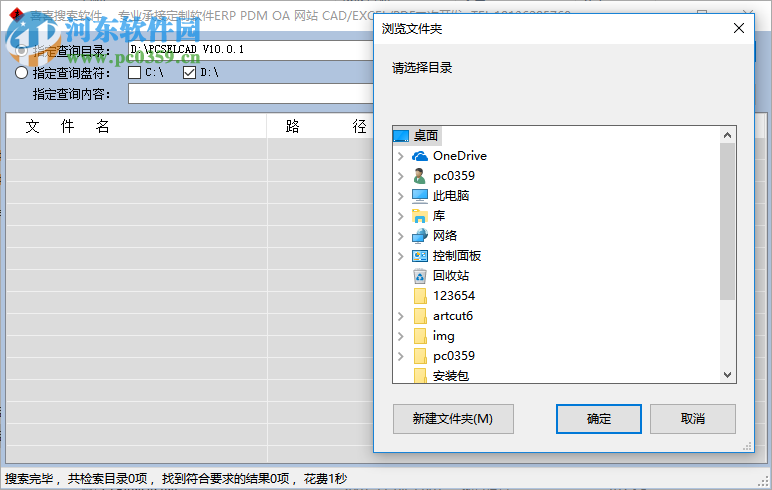Click the pc0359 folder icon

[x=420, y=356]
